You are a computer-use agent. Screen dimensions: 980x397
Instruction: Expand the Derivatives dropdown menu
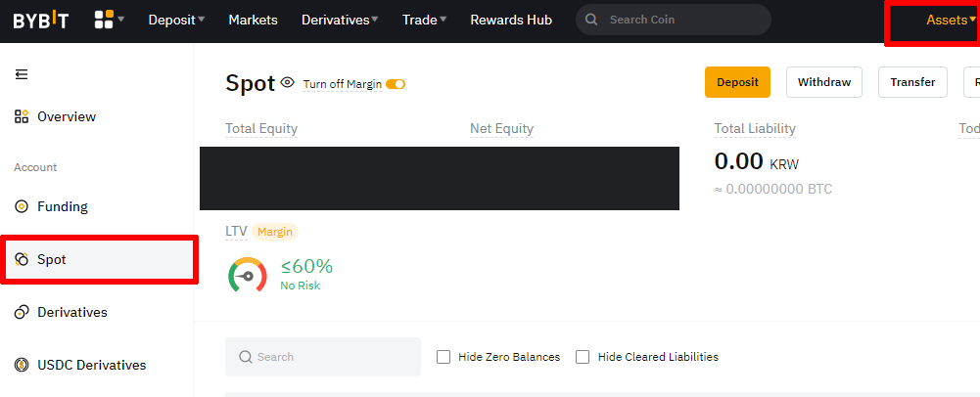tap(340, 20)
